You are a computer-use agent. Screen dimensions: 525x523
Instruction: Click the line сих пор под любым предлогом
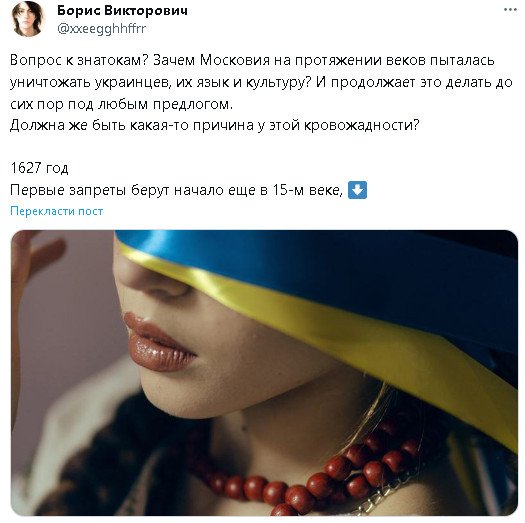(x=121, y=104)
